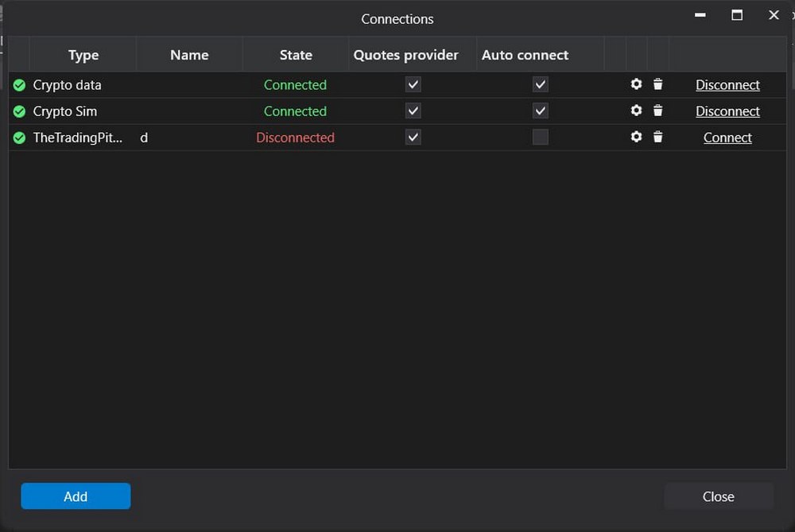
Task: Disconnect the Crypto Sim connection
Action: click(727, 111)
